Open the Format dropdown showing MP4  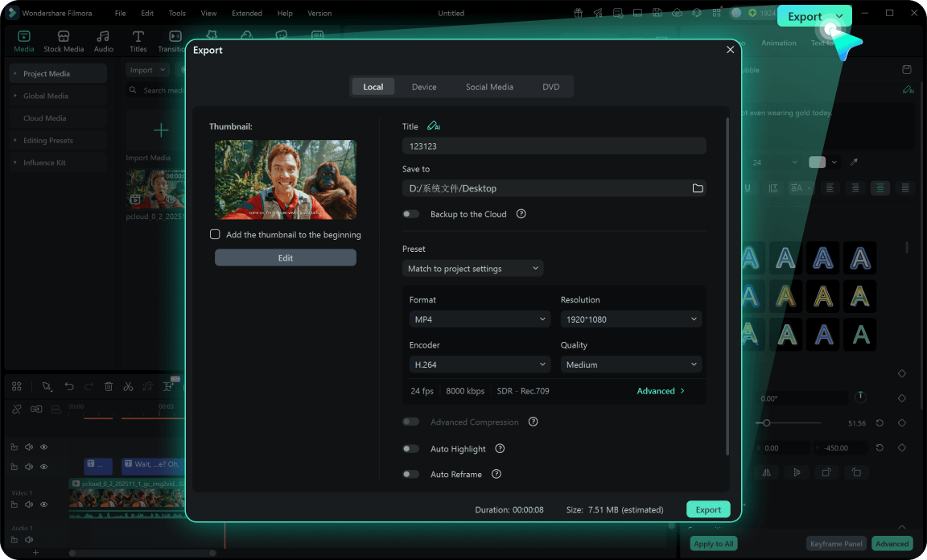pyautogui.click(x=479, y=319)
